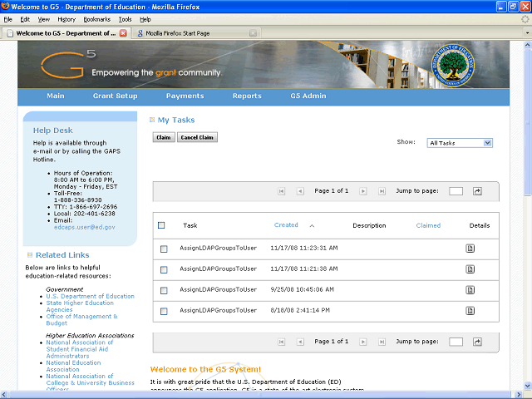The image size is (532, 399).
Task: Click the top pager jump-to-page go arrow
Action: click(x=477, y=191)
